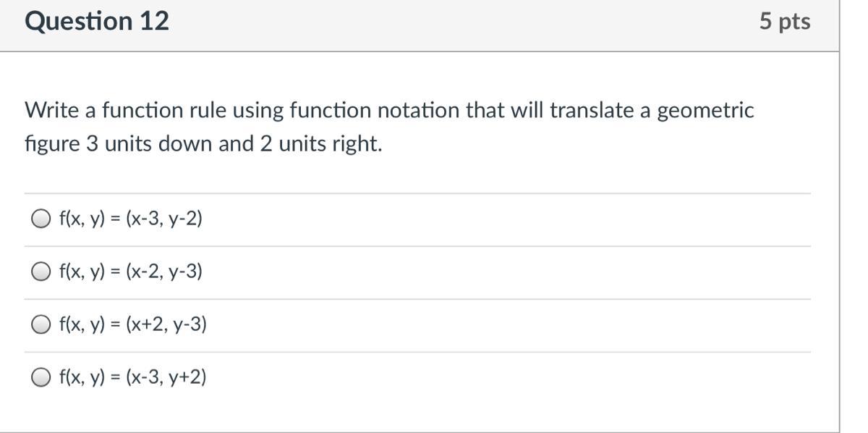Click the Question 12 heading
The image size is (868, 433).
pos(97,22)
